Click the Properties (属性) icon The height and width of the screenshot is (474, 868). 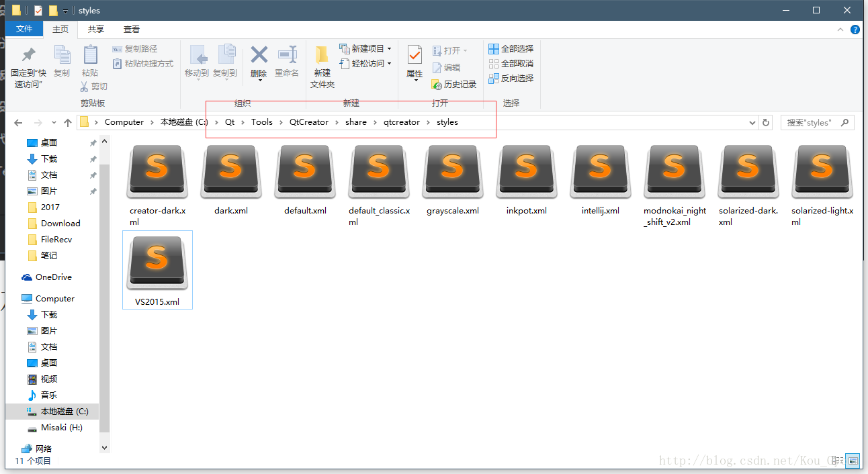(x=415, y=55)
